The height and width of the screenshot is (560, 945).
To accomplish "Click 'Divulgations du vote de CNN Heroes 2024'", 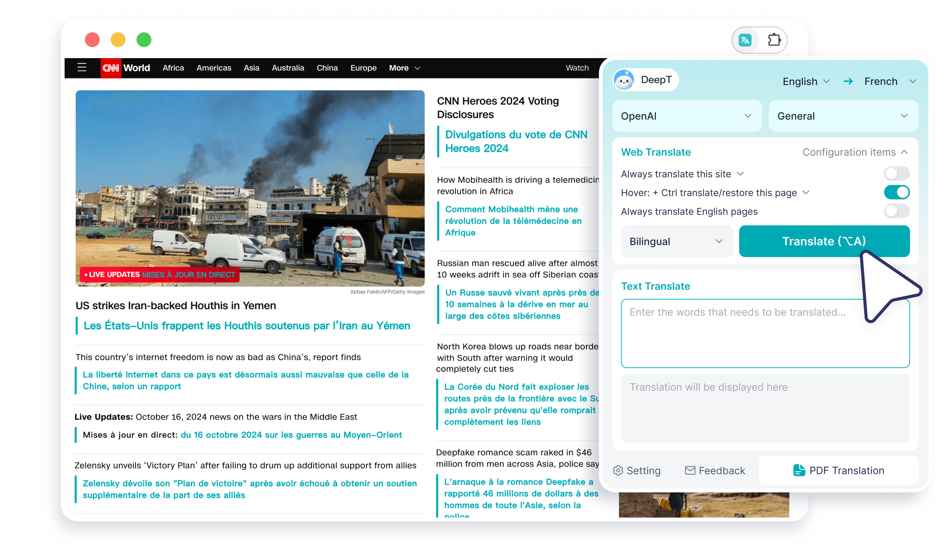I will [516, 141].
